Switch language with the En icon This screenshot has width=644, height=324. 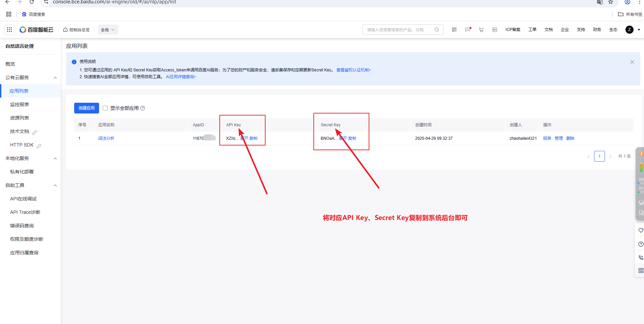tap(495, 30)
